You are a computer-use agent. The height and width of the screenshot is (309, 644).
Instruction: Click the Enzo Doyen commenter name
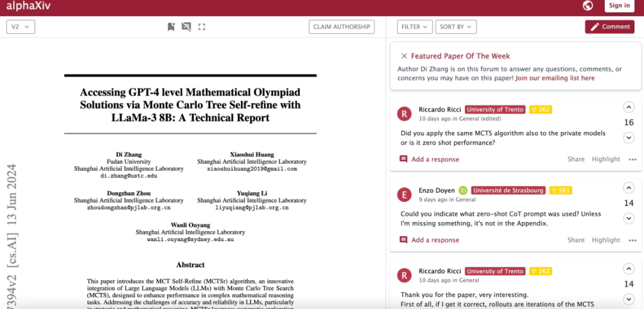point(436,190)
